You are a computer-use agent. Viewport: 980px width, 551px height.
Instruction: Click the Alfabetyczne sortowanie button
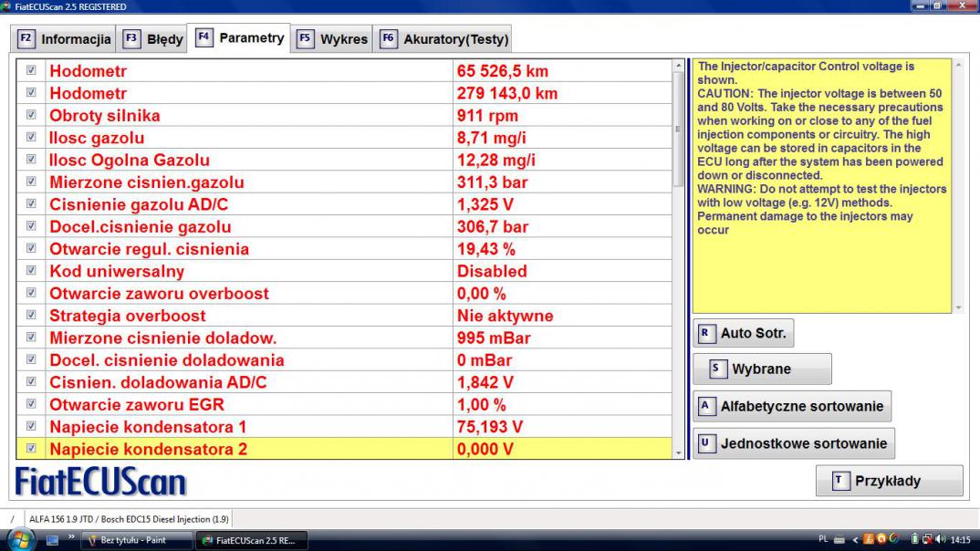(x=792, y=406)
